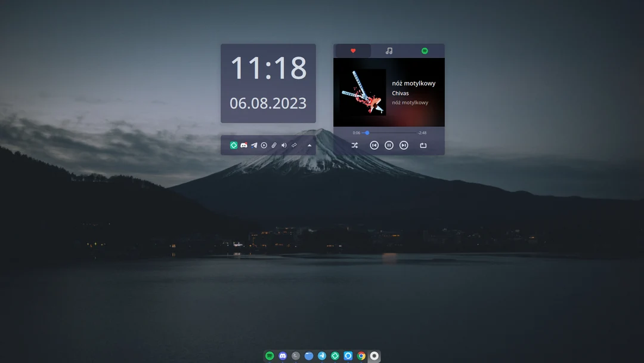644x363 pixels.
Task: Click the paperclip icon in the widget bar
Action: (x=274, y=145)
